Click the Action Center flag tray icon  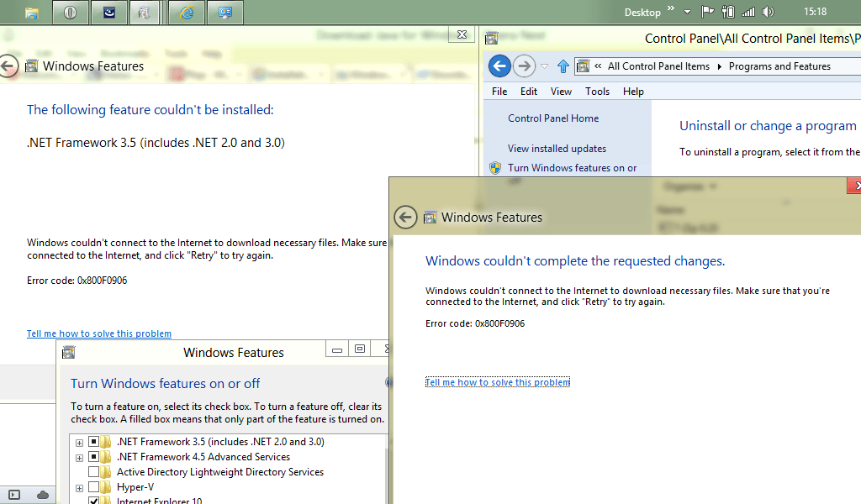click(707, 12)
